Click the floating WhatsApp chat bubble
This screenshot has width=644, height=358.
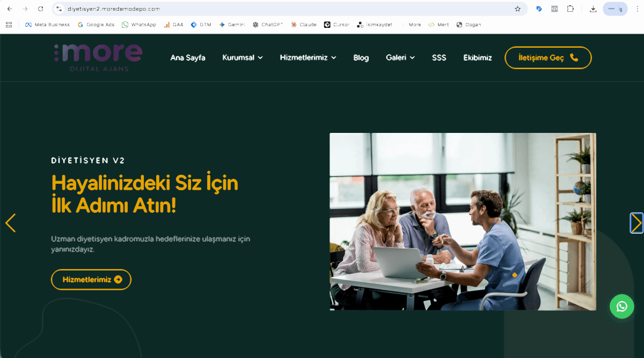pyautogui.click(x=621, y=307)
